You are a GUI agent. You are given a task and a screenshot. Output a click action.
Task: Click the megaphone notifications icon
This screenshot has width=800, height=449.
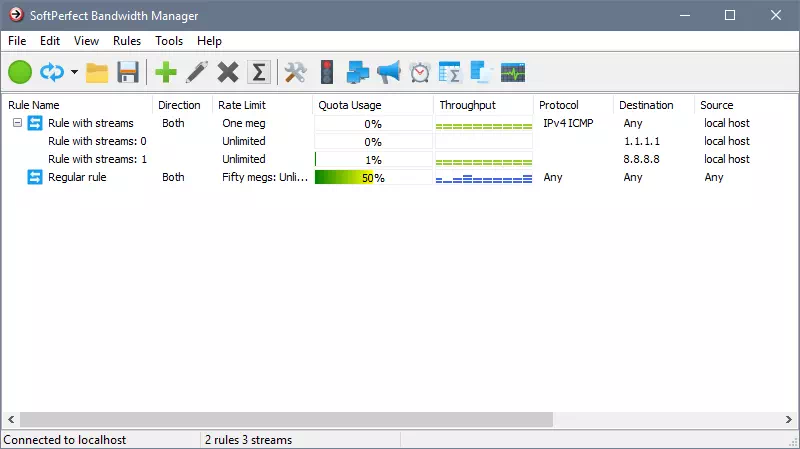click(x=389, y=72)
